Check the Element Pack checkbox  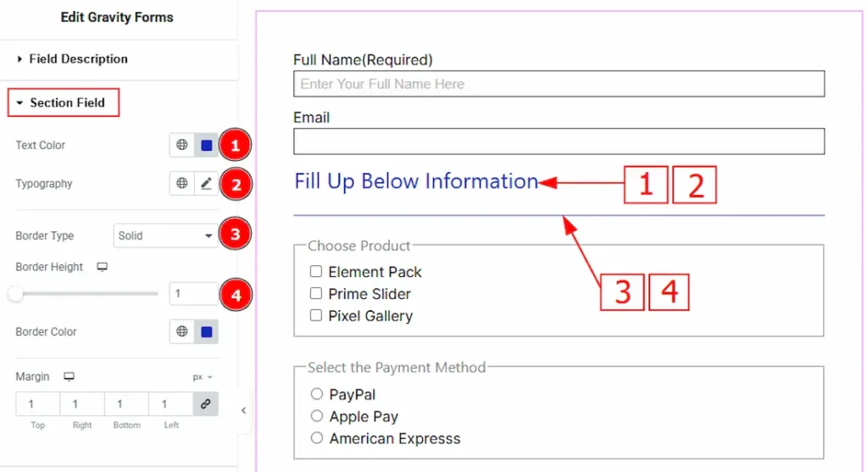click(316, 272)
